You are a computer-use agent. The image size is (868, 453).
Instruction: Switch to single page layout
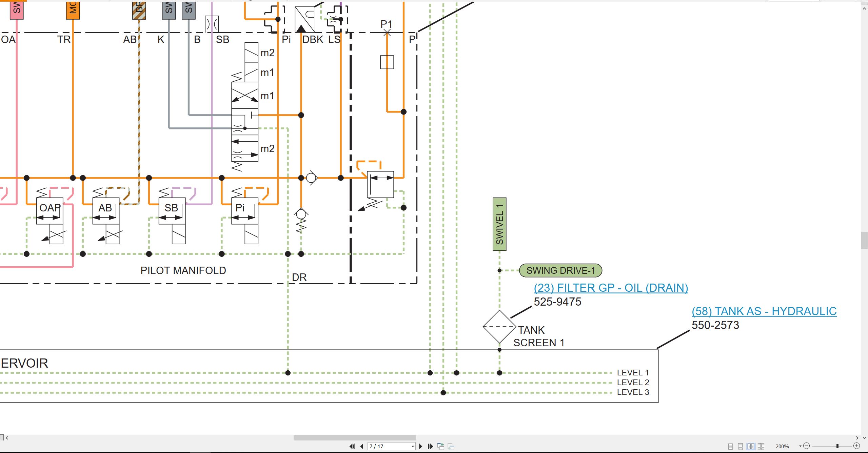click(730, 446)
